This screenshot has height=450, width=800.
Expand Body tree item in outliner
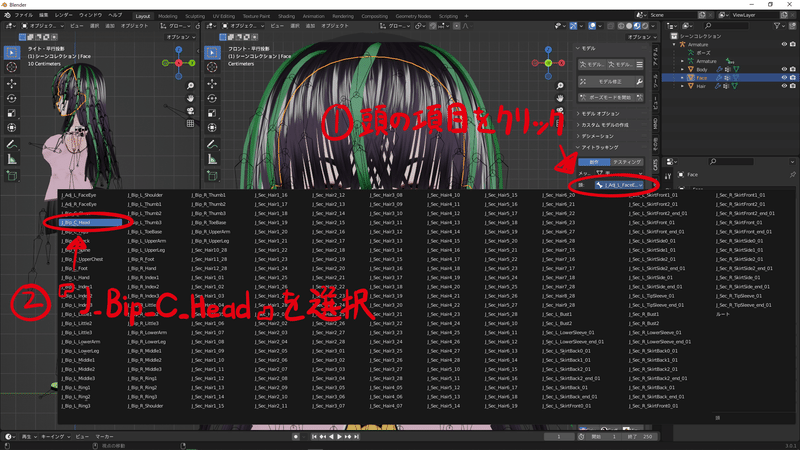(683, 69)
